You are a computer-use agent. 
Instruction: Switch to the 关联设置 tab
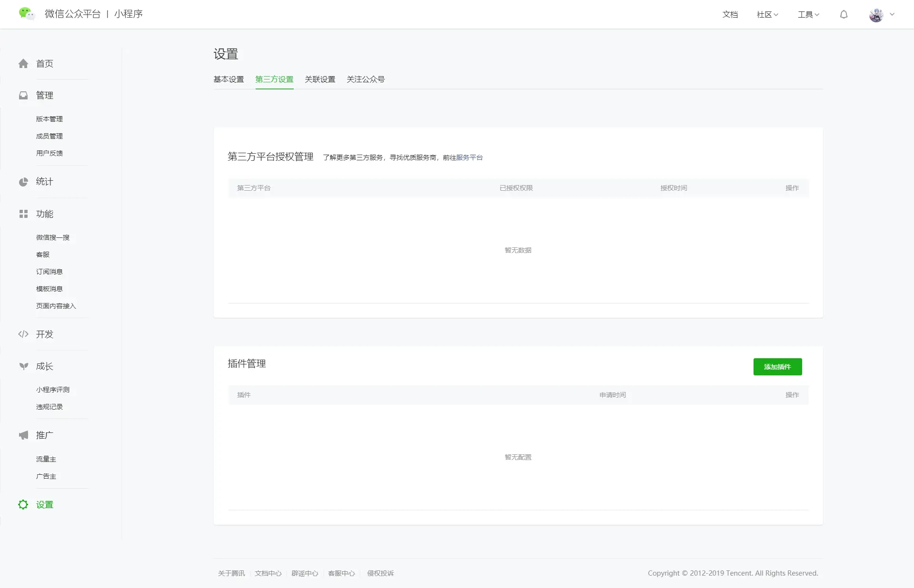click(320, 79)
